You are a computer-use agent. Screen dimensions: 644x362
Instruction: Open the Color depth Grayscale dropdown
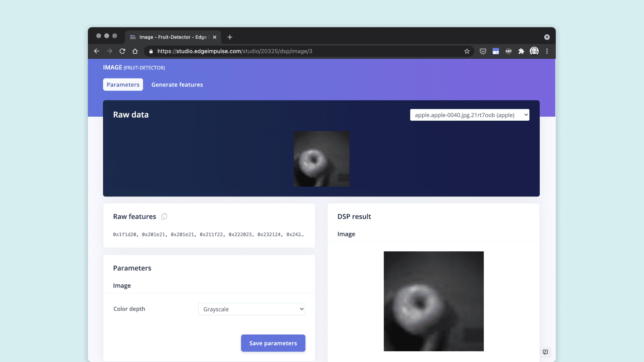[252, 309]
